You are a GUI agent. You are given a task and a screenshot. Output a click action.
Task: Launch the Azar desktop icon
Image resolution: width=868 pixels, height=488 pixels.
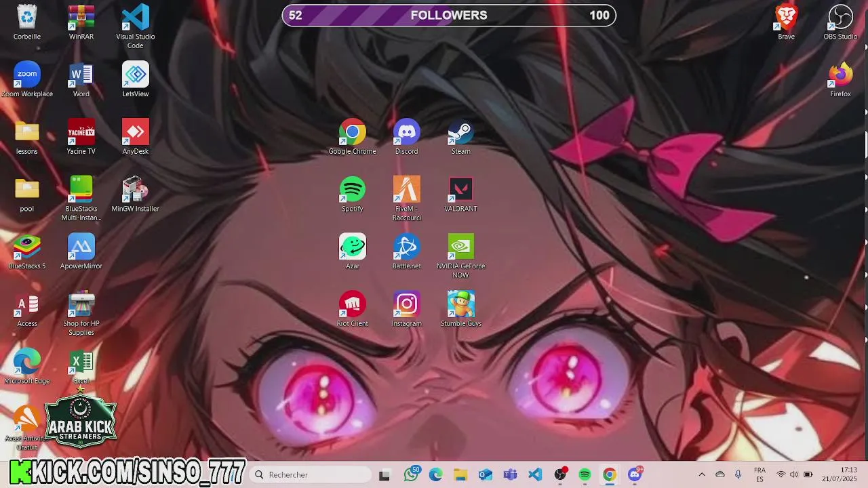(353, 251)
